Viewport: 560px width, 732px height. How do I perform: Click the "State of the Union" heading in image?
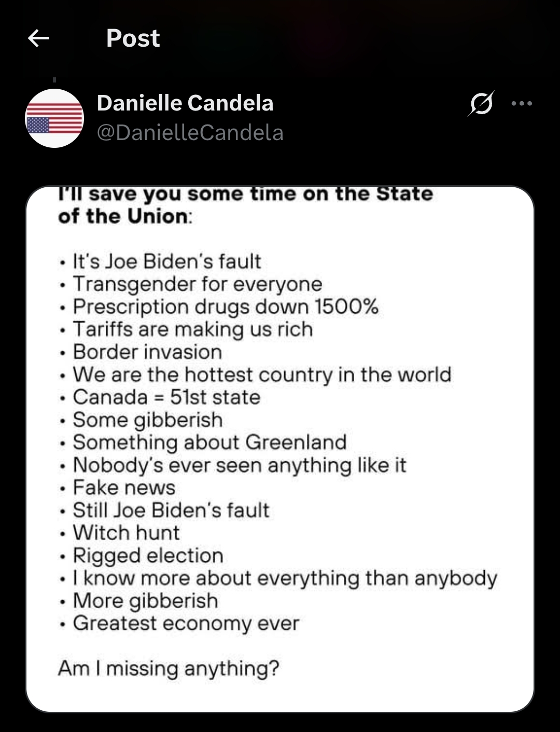tap(245, 204)
